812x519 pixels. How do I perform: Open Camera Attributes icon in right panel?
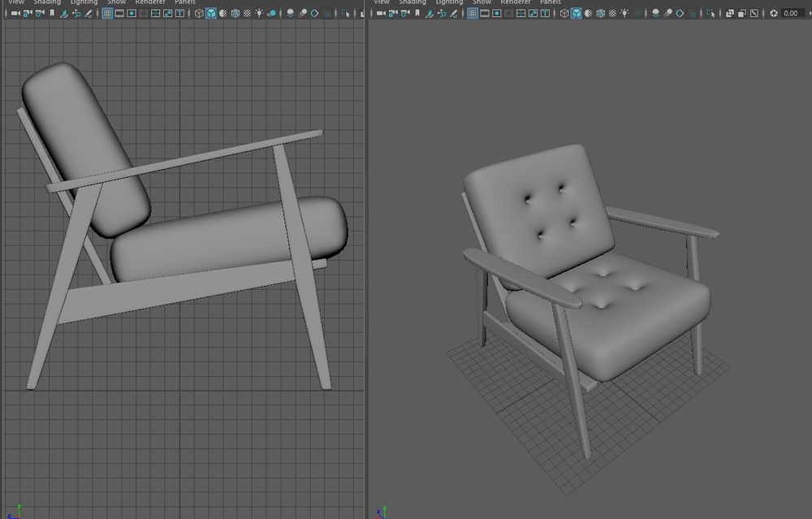click(405, 14)
